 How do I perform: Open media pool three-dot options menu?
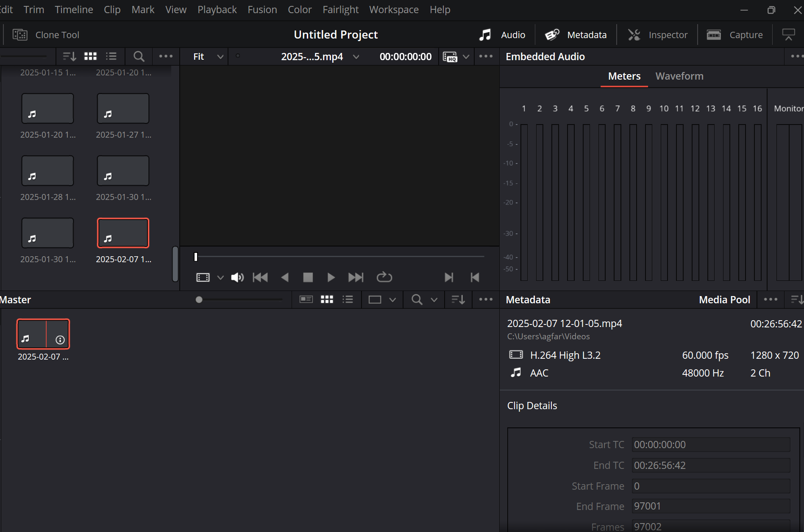click(486, 299)
